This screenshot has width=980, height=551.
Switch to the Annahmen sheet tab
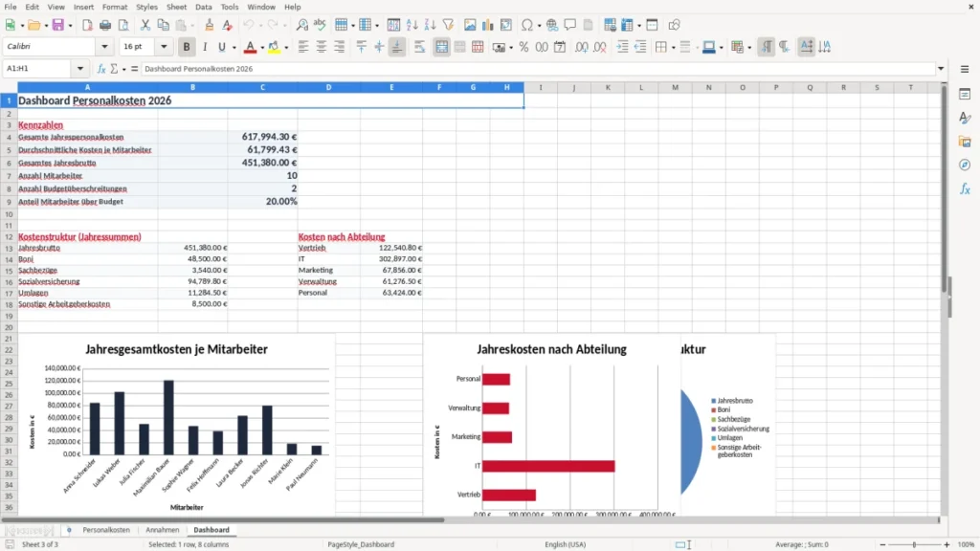(163, 530)
